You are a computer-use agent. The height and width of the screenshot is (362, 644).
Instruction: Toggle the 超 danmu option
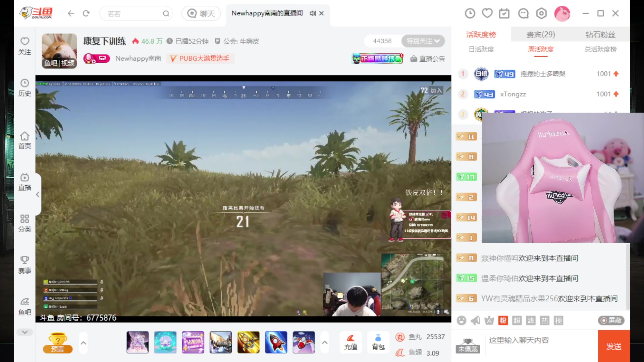(517, 320)
